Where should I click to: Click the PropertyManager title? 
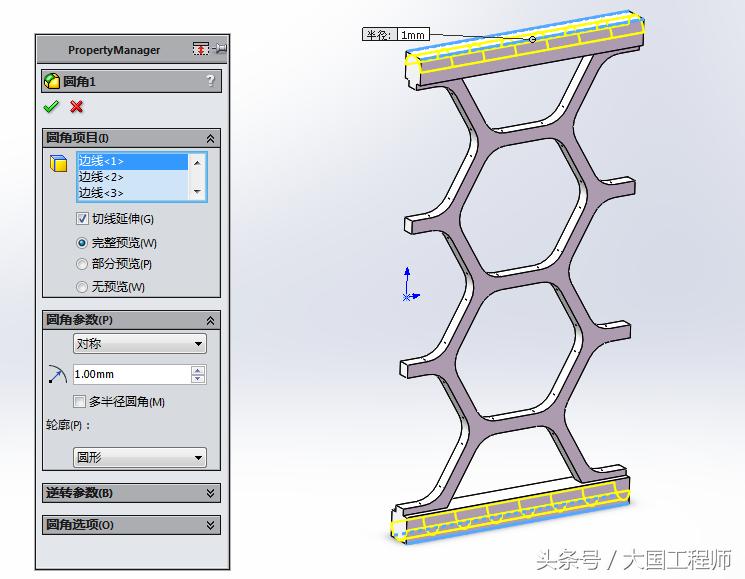tap(114, 50)
